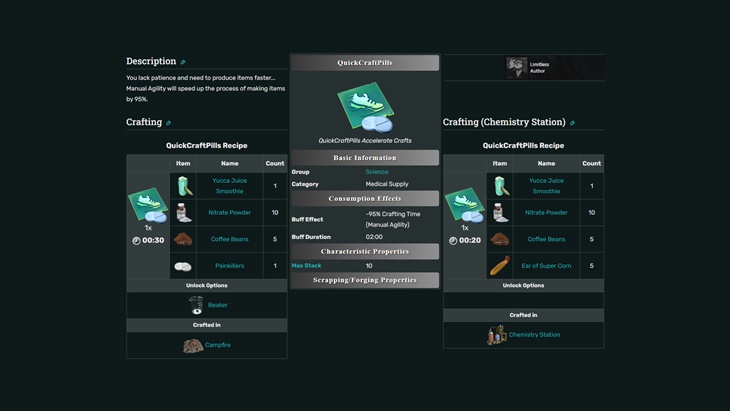Follow the Ear of Super Corn link
Image resolution: width=730 pixels, height=411 pixels.
click(x=546, y=266)
